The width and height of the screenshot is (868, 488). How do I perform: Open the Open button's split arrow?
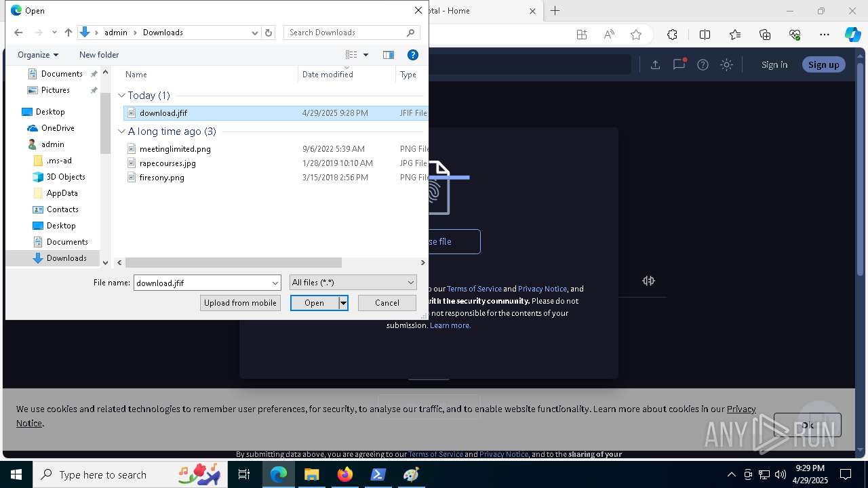[x=344, y=303]
